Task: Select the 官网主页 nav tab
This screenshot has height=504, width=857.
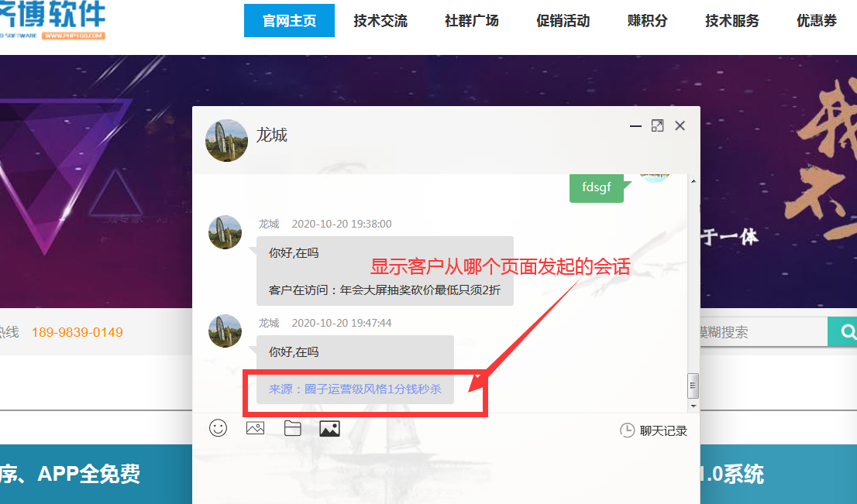Action: [289, 21]
